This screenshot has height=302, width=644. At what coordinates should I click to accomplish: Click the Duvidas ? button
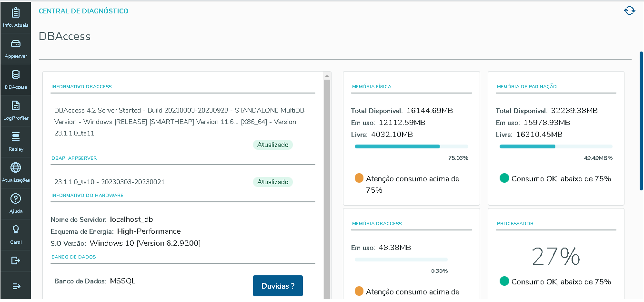click(278, 286)
